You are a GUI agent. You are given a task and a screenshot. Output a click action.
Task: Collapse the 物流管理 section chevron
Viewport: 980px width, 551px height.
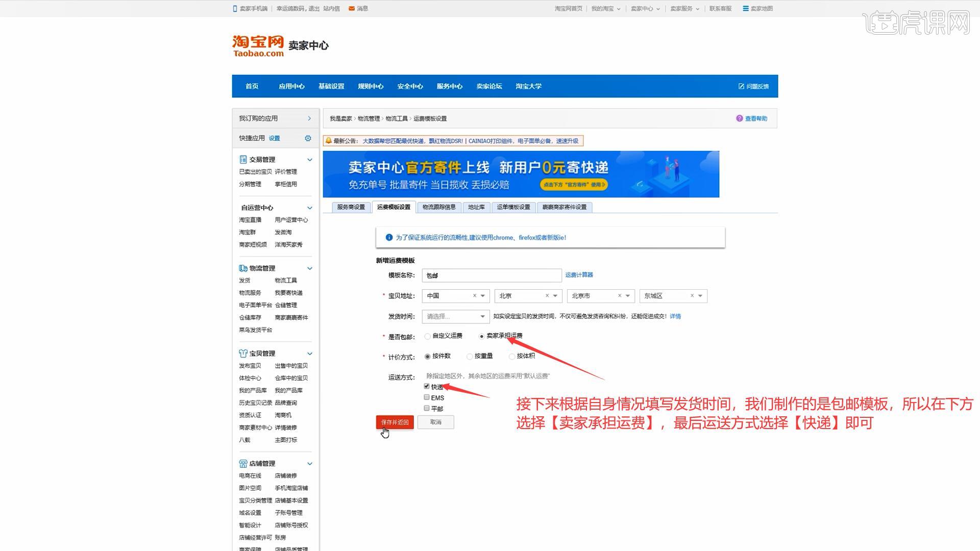(309, 268)
